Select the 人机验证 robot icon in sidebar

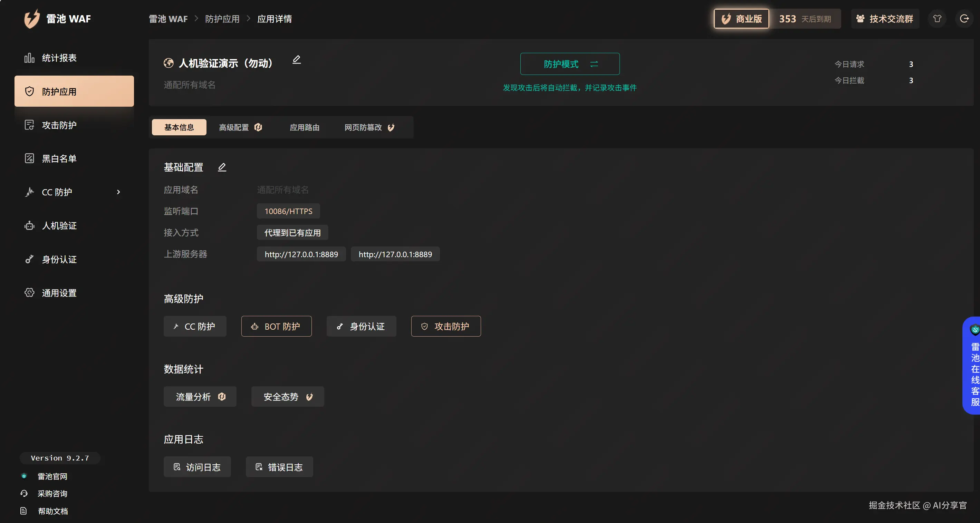30,225
